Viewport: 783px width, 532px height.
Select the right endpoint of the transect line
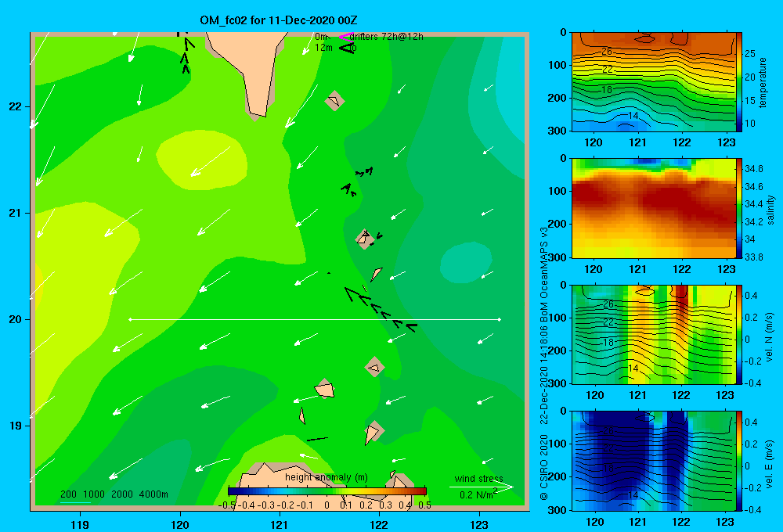pyautogui.click(x=500, y=319)
